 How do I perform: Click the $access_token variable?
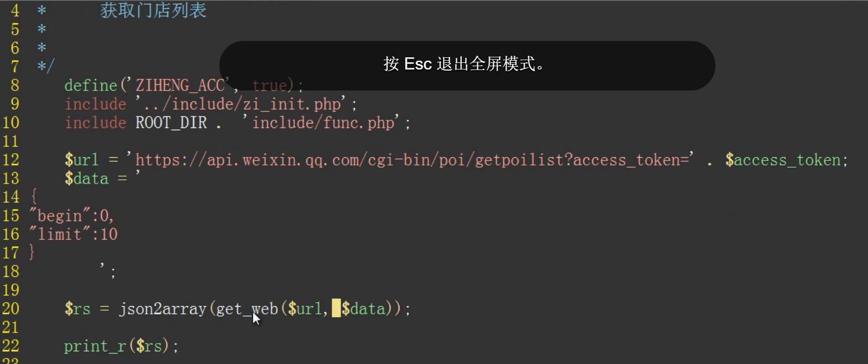(x=783, y=160)
